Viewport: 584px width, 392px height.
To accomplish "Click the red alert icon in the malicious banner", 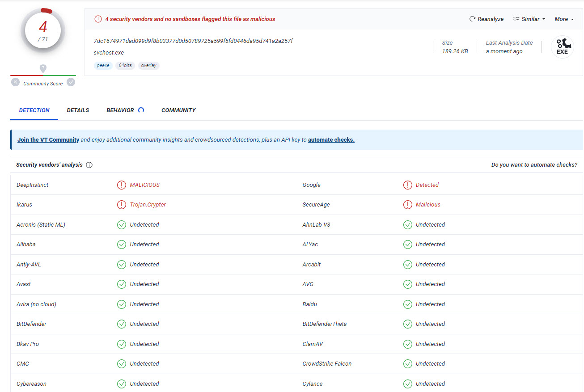I will (98, 19).
